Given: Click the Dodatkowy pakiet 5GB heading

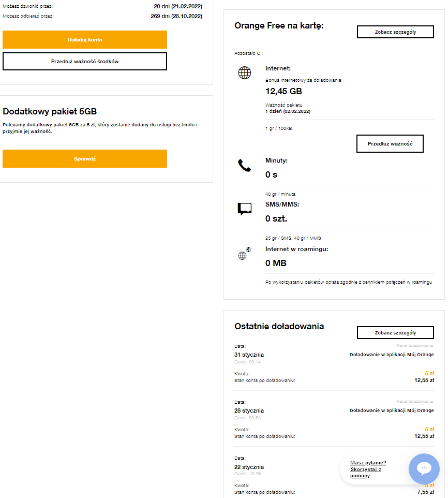Looking at the screenshot, I should click(50, 111).
